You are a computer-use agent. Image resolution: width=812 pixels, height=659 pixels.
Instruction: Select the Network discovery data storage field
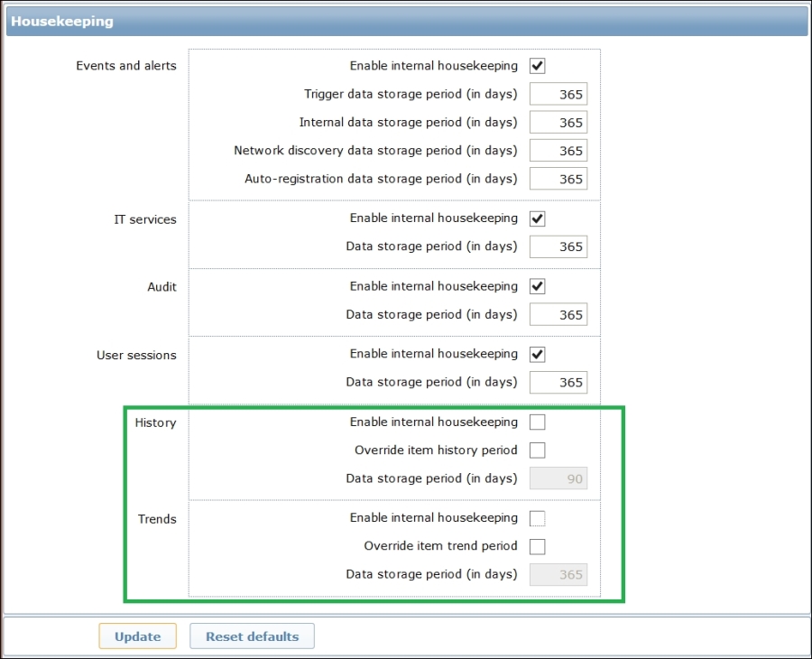coord(558,151)
